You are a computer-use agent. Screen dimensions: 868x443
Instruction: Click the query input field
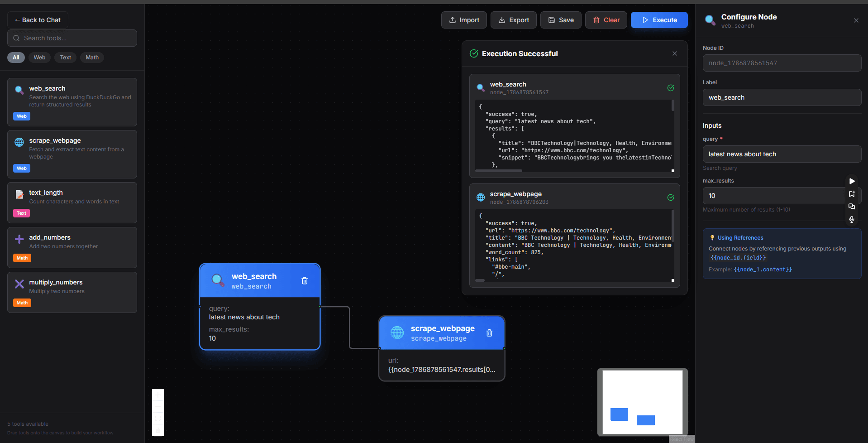pos(782,154)
